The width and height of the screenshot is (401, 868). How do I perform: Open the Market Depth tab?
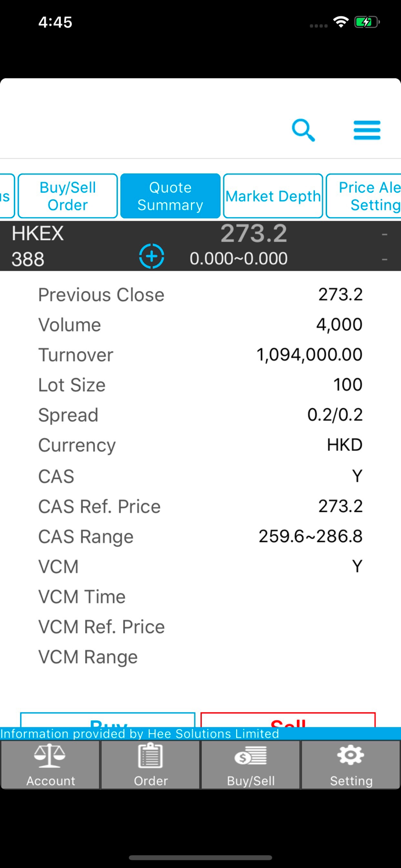click(x=273, y=196)
